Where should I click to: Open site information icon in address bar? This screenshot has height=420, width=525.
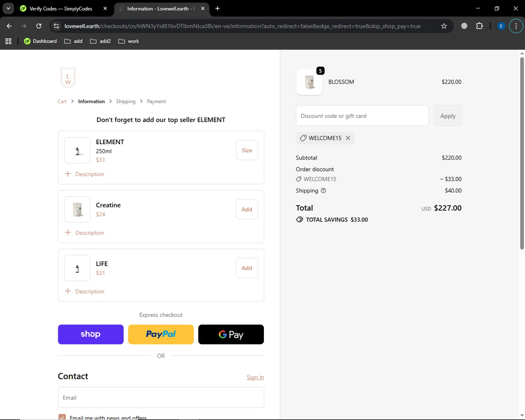click(x=56, y=26)
